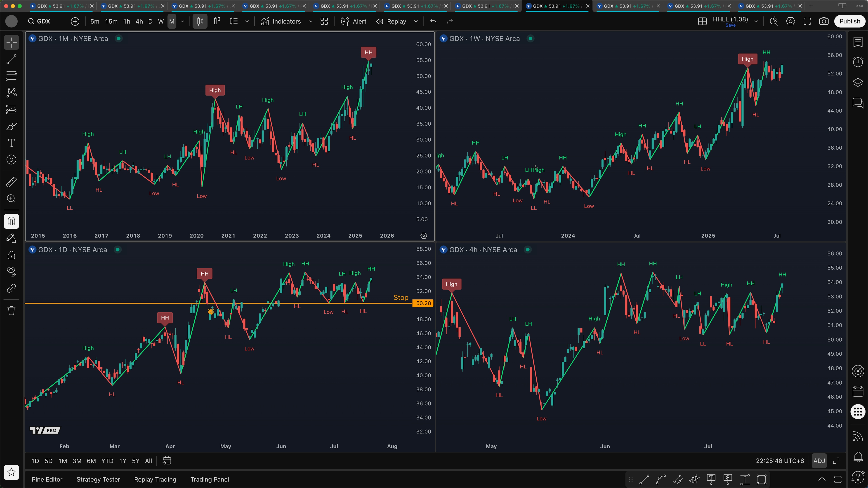Toggle lock all drawings
868x488 pixels.
pyautogui.click(x=12, y=255)
